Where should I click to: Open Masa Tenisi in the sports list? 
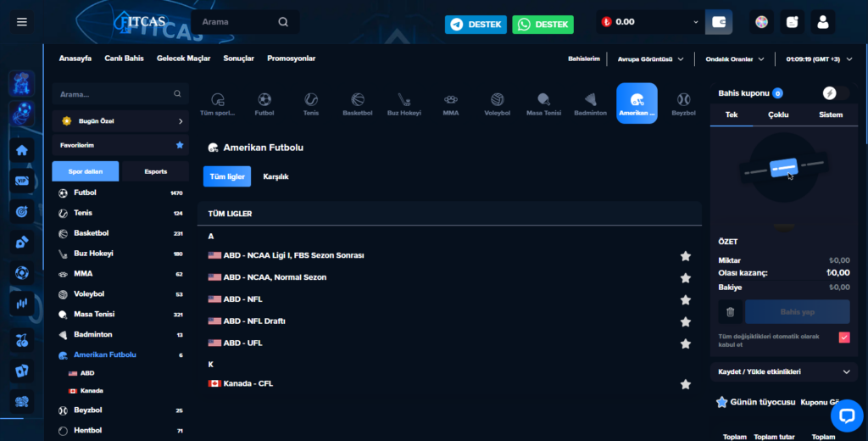tap(120, 314)
